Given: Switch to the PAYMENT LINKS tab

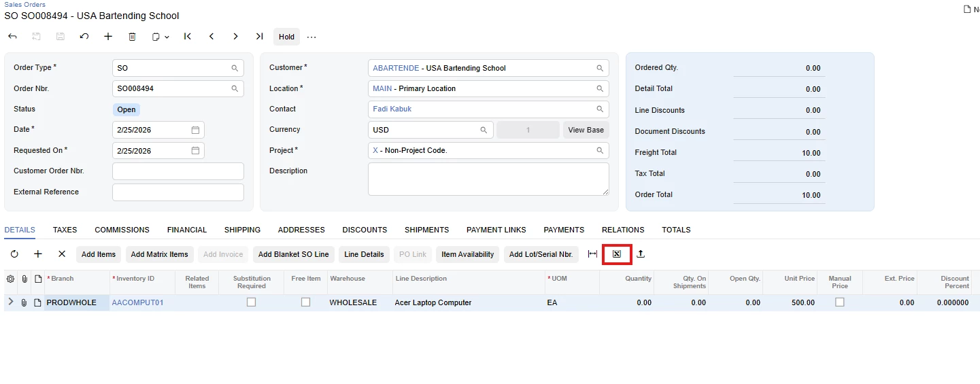Looking at the screenshot, I should (x=496, y=230).
